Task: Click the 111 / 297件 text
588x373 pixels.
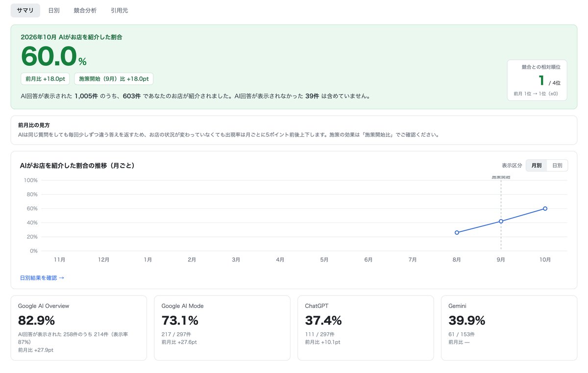Action: 319,334
